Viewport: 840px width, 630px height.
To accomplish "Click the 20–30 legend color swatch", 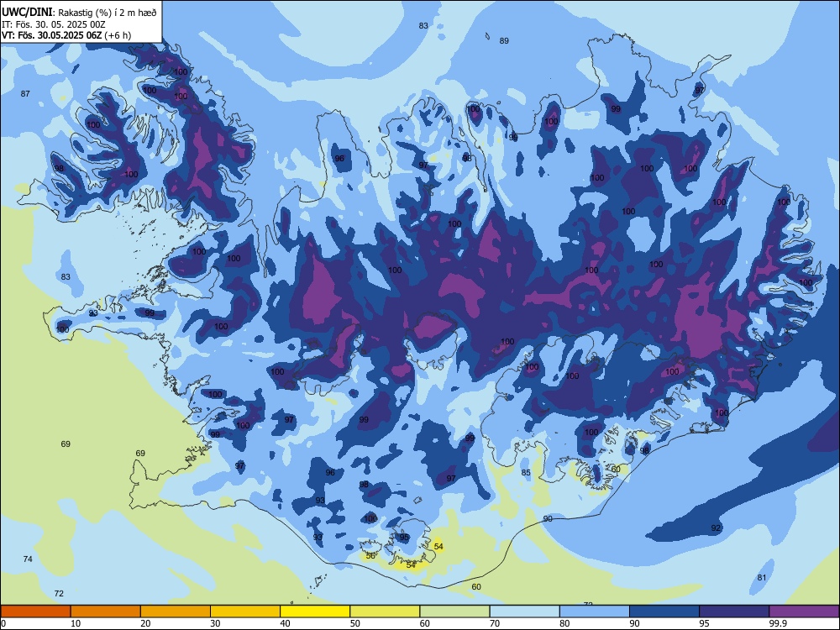I will click(176, 612).
